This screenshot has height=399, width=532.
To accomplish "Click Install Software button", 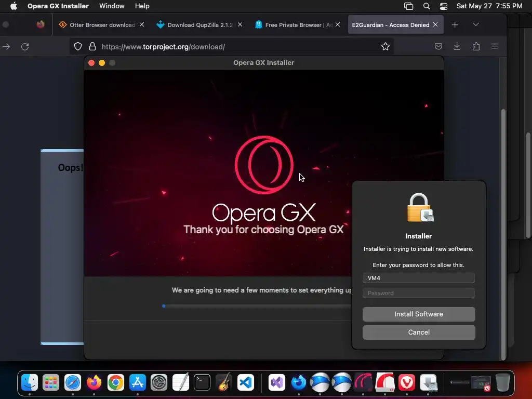I will coord(419,314).
